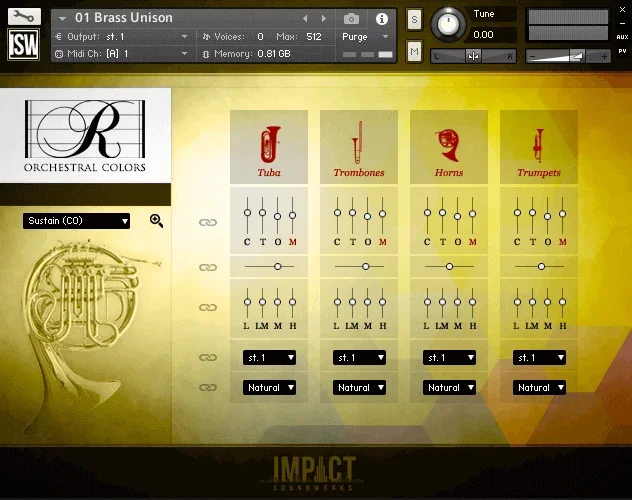Image resolution: width=632 pixels, height=500 pixels.
Task: Toggle Horns T mic label
Action: [443, 242]
